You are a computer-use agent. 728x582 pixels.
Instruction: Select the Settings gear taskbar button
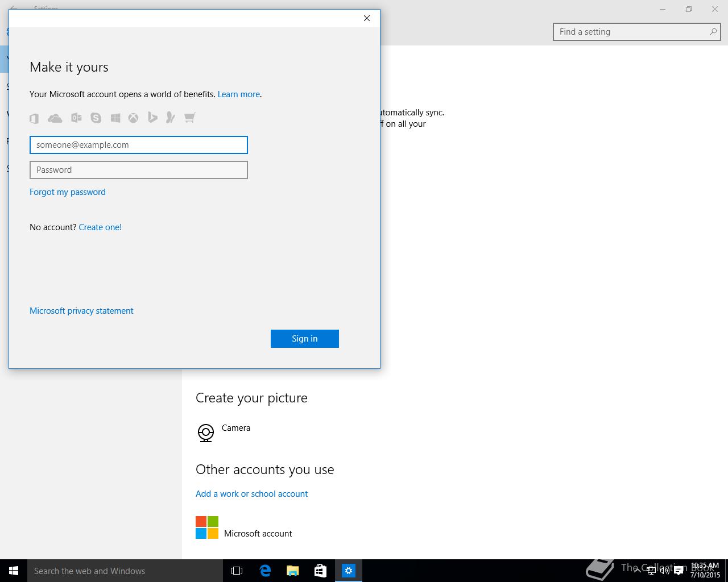pyautogui.click(x=349, y=571)
